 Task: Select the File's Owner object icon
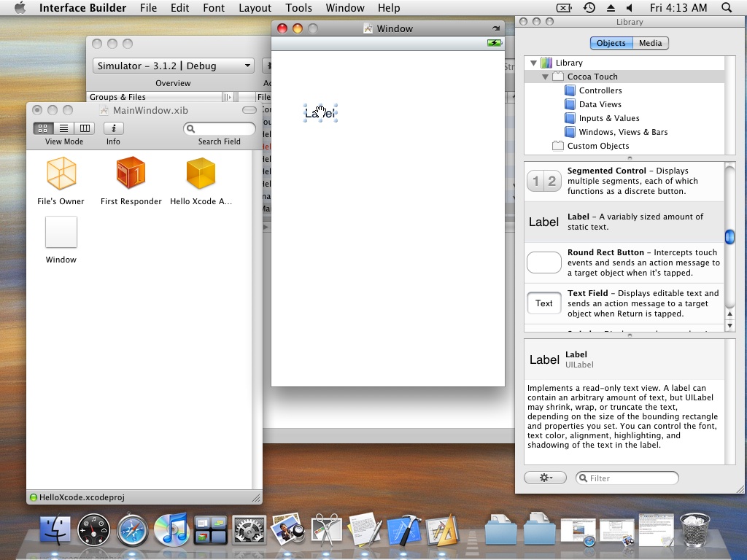pyautogui.click(x=61, y=174)
